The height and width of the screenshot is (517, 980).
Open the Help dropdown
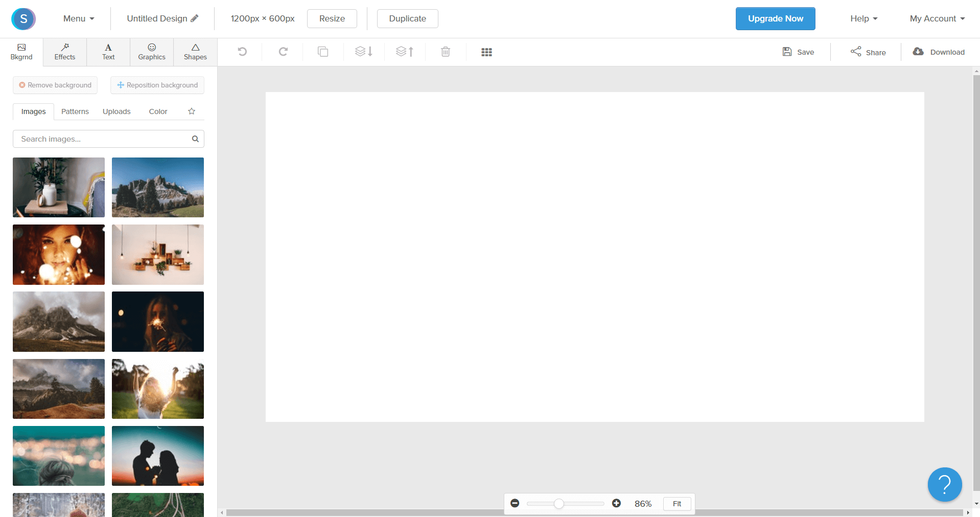[x=864, y=18]
